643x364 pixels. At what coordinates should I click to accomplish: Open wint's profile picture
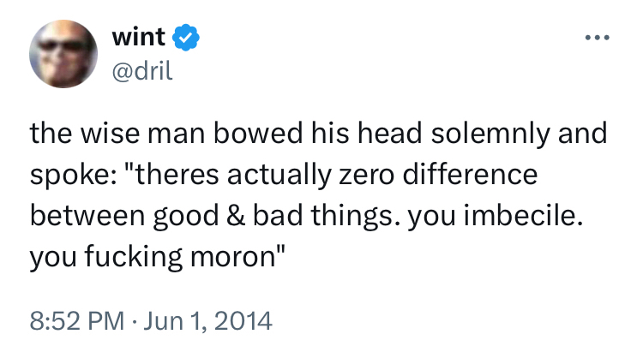(x=64, y=54)
